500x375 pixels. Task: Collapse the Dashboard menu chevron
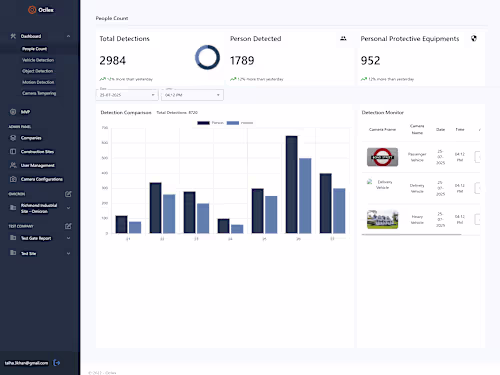click(68, 36)
